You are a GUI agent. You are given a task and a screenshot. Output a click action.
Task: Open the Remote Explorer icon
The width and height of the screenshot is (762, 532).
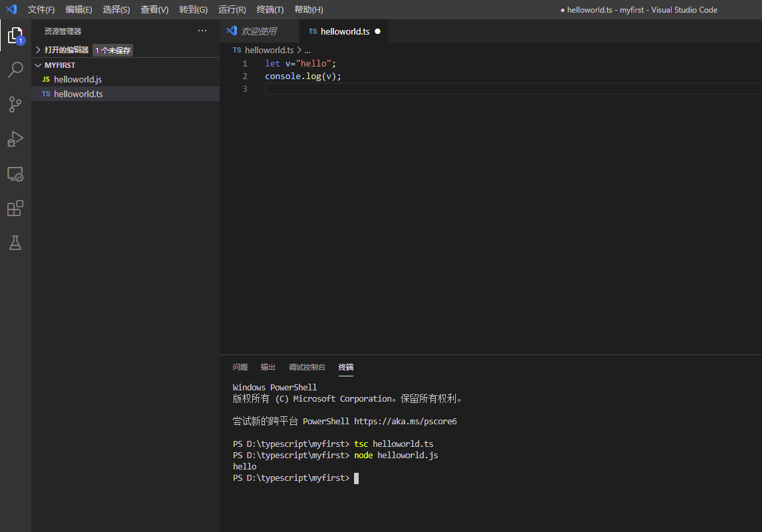coord(15,174)
